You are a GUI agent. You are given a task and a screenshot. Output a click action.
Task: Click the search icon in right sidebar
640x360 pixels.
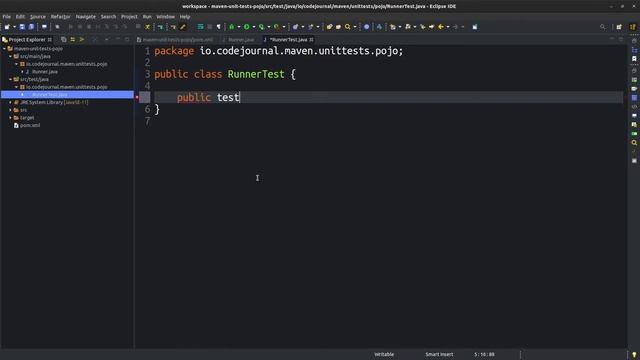point(634,143)
